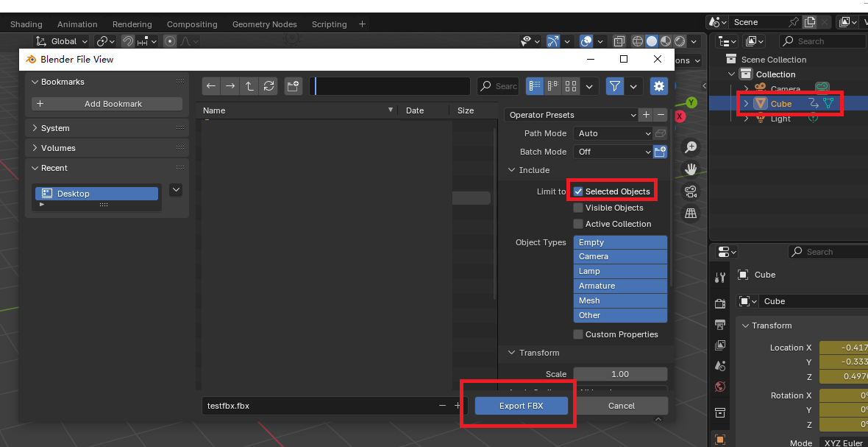Open Path Mode dropdown
Viewport: 868px width, 447px height.
coord(613,133)
